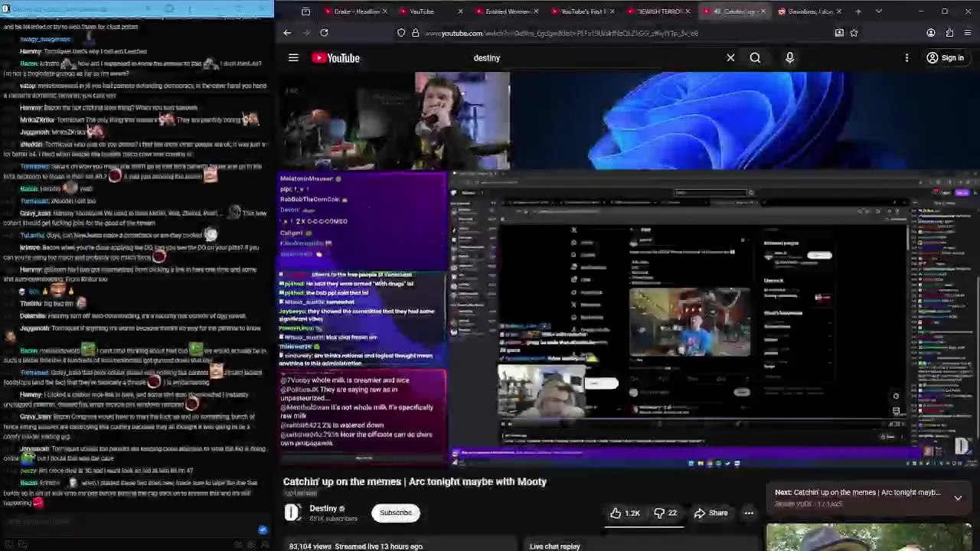Clear the 'destiny' search text with X
Image resolution: width=980 pixels, height=551 pixels.
730,58
